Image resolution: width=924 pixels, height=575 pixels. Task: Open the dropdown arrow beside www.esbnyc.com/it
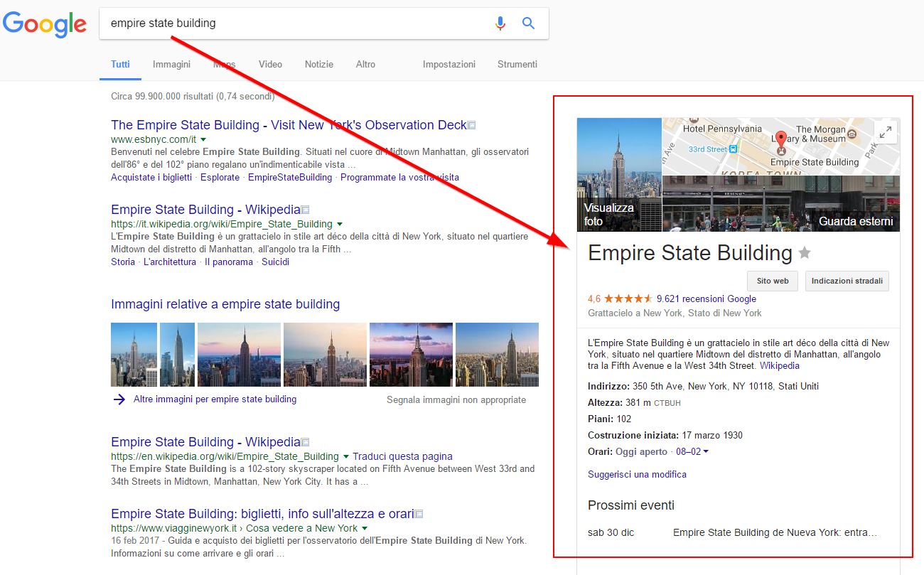pyautogui.click(x=203, y=139)
